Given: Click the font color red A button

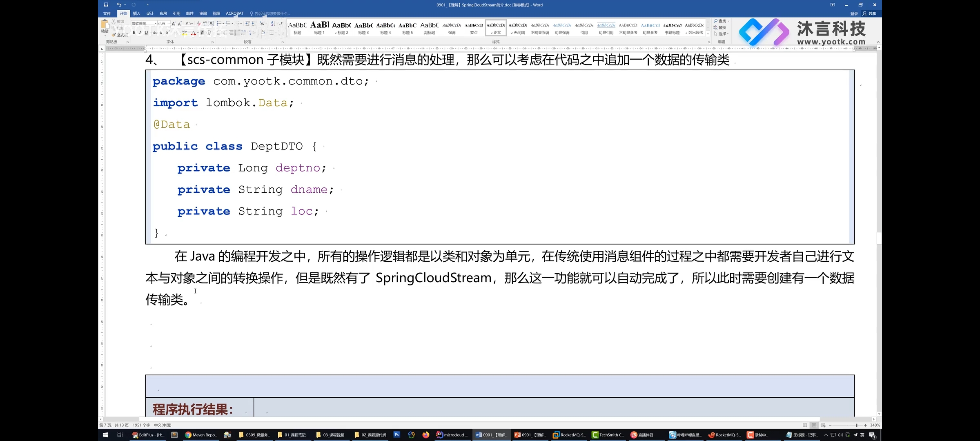Looking at the screenshot, I should click(194, 33).
